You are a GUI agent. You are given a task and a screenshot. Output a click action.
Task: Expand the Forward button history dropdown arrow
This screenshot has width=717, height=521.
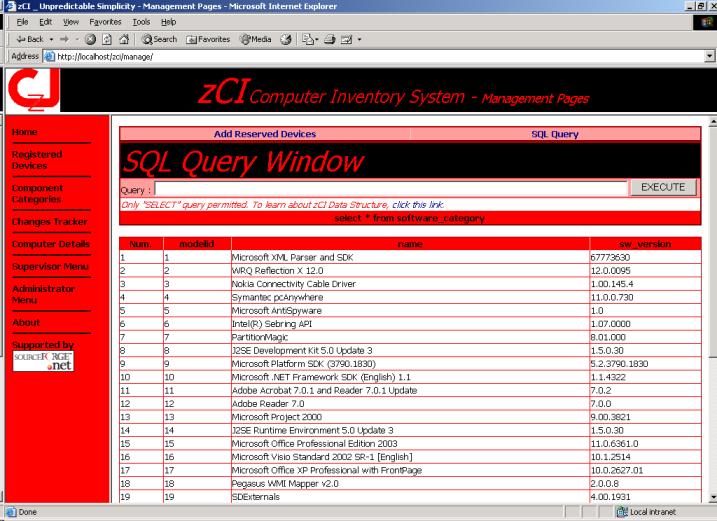[77, 39]
